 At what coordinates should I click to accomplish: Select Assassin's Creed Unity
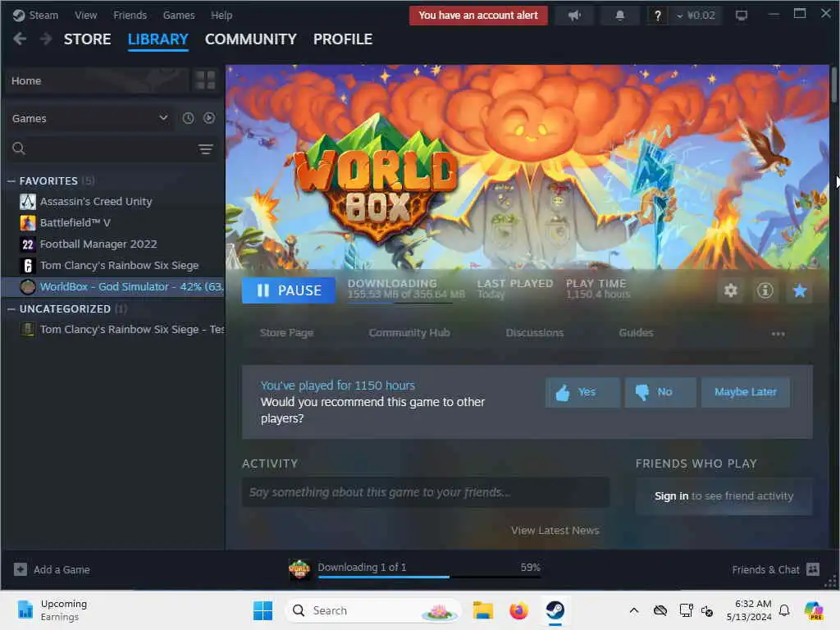pyautogui.click(x=112, y=202)
